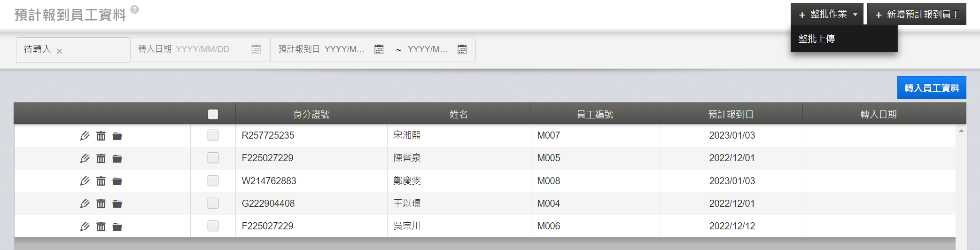The width and height of the screenshot is (980, 250).
Task: Click the 新增預計報到員工 button
Action: [917, 14]
